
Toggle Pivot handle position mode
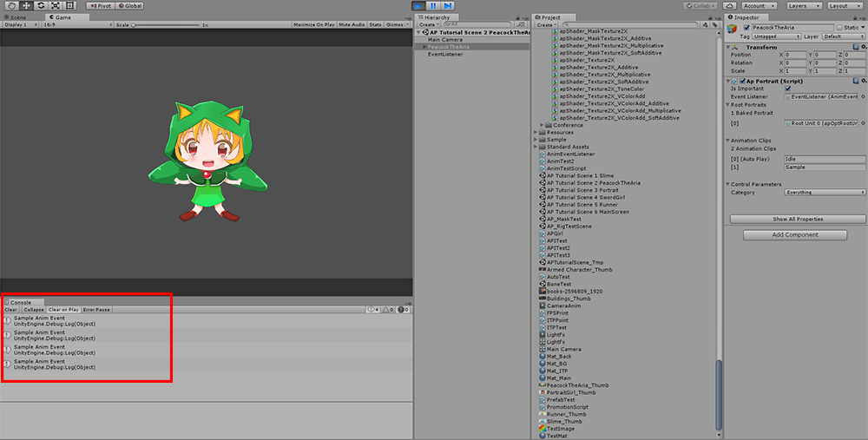(100, 5)
